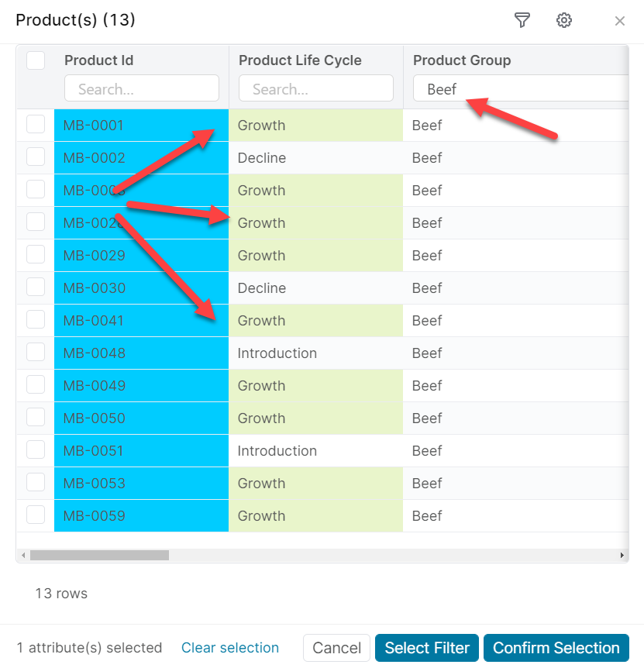Select all products via header checkbox
Image resolution: width=644 pixels, height=668 pixels.
click(x=36, y=60)
